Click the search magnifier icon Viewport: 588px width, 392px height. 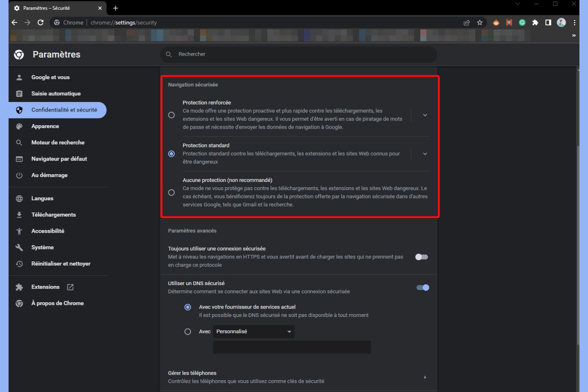pos(169,54)
